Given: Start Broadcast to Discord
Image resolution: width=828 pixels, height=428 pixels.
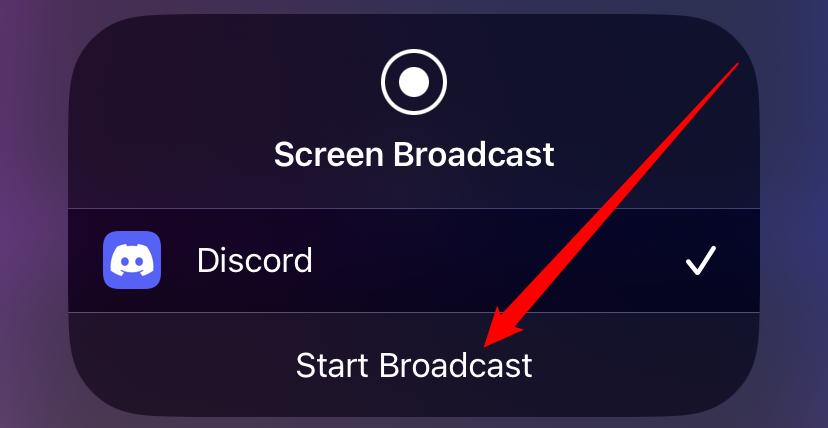Looking at the screenshot, I should point(414,365).
